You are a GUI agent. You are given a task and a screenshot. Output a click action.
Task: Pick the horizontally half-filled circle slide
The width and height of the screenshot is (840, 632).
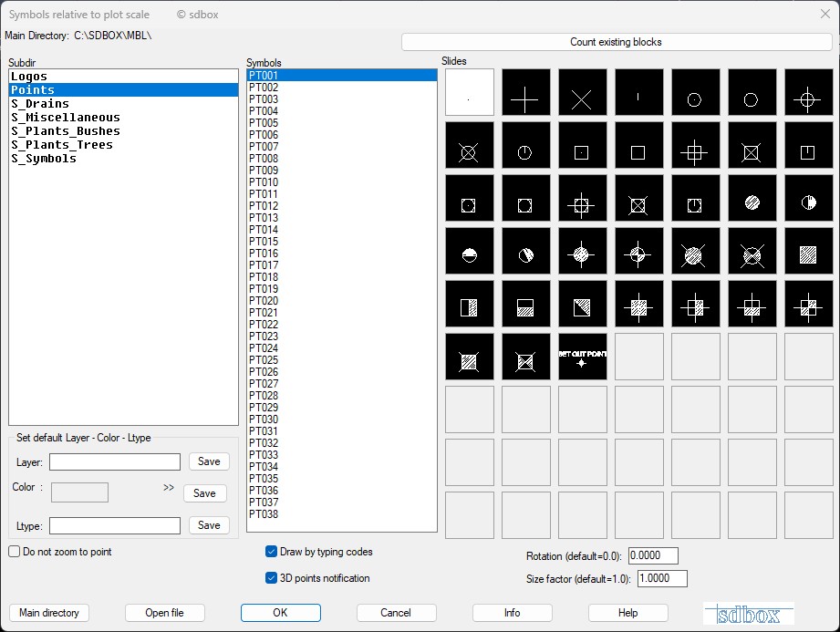470,251
